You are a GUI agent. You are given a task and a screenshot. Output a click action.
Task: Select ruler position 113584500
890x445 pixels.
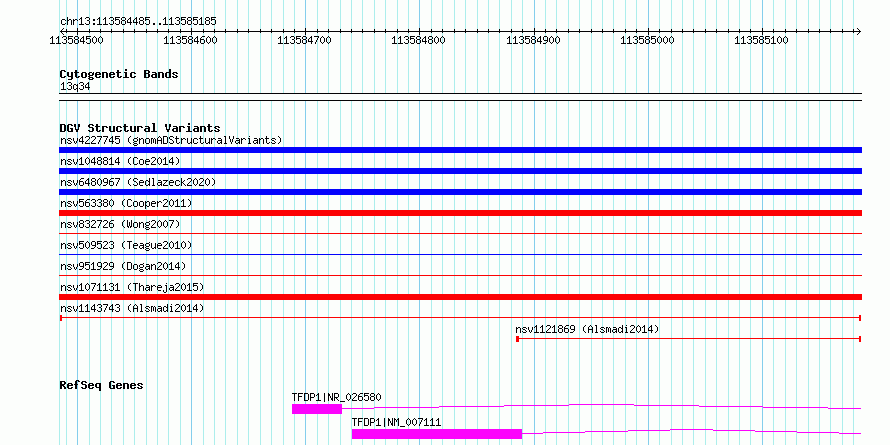[77, 40]
